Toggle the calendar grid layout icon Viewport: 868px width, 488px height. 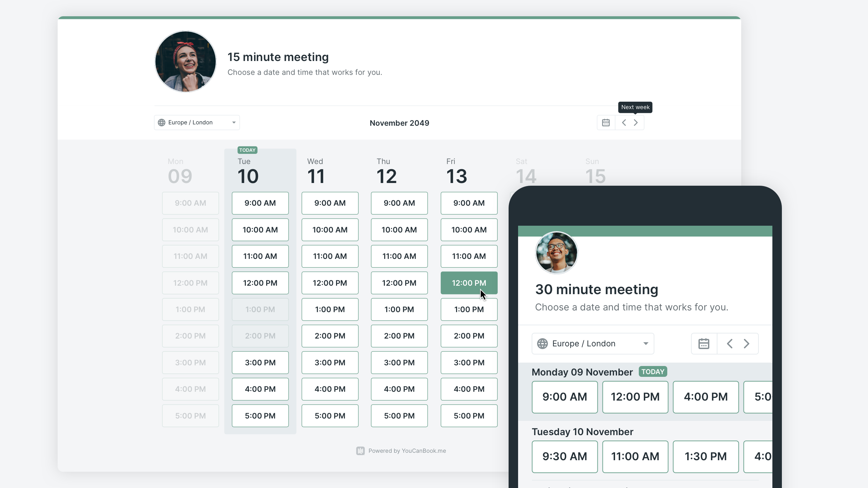coord(606,122)
